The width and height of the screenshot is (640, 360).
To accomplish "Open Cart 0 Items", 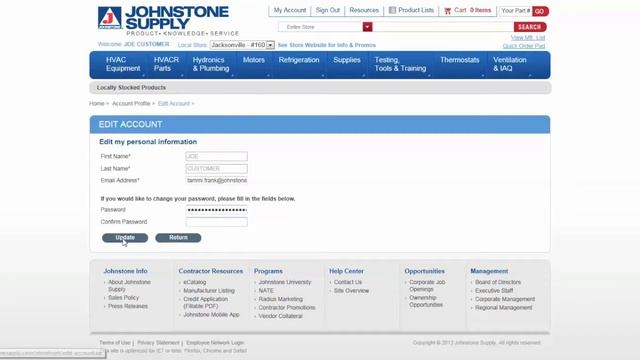I will 473,10.
